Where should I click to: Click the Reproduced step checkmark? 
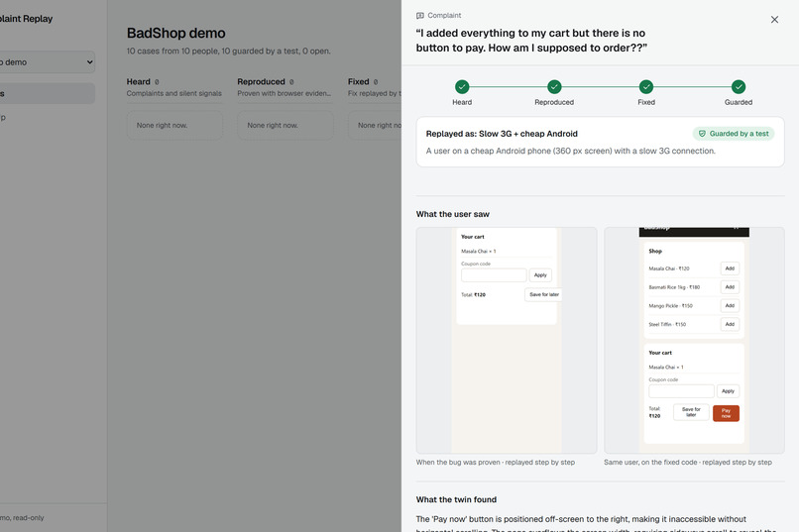point(554,87)
